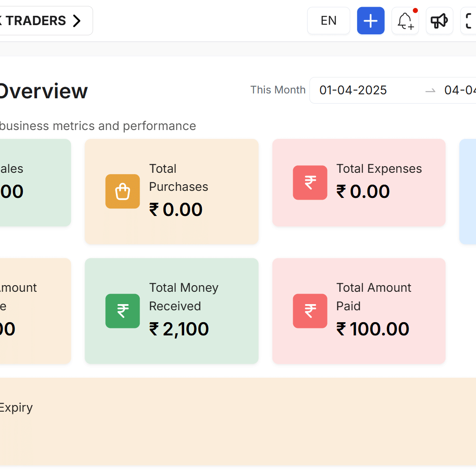Click the 'business metrics and performance' subtitle
The width and height of the screenshot is (476, 476).
(98, 126)
